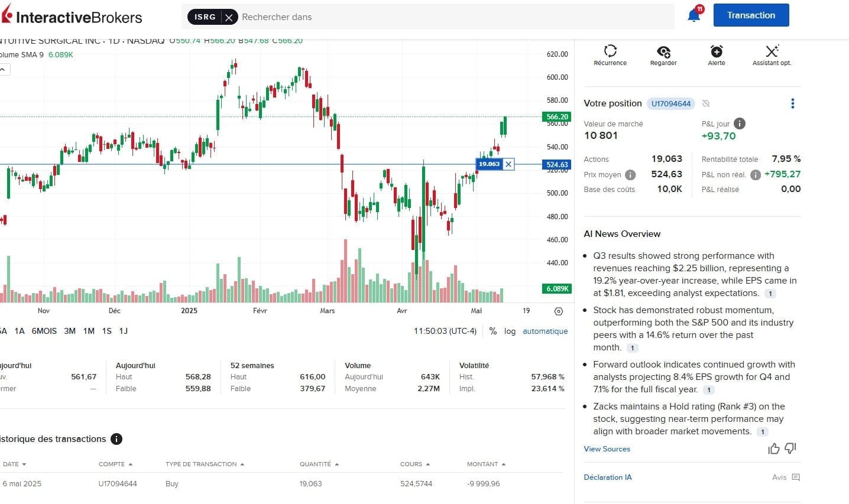Open the Déclaration IA link
The width and height of the screenshot is (849, 504).
(x=607, y=477)
